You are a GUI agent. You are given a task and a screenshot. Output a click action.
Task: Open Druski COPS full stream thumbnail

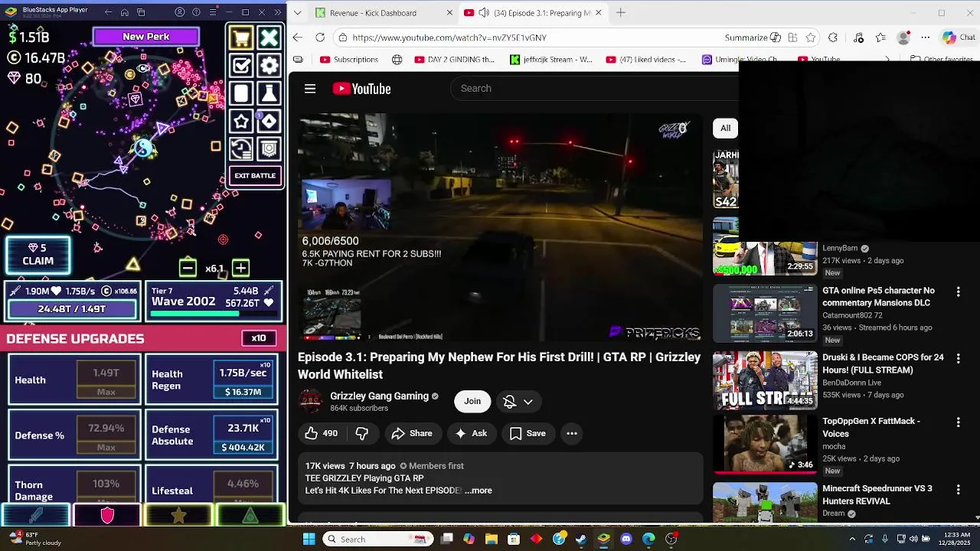(765, 380)
